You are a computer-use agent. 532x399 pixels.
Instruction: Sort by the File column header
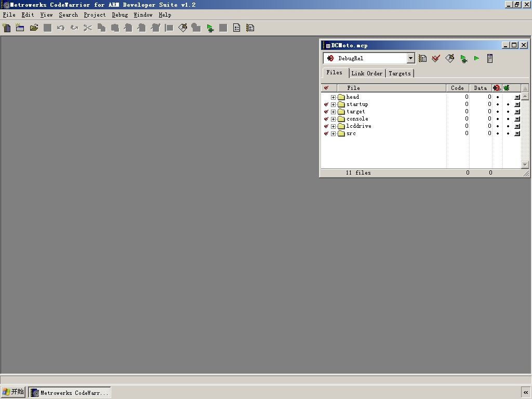click(392, 88)
